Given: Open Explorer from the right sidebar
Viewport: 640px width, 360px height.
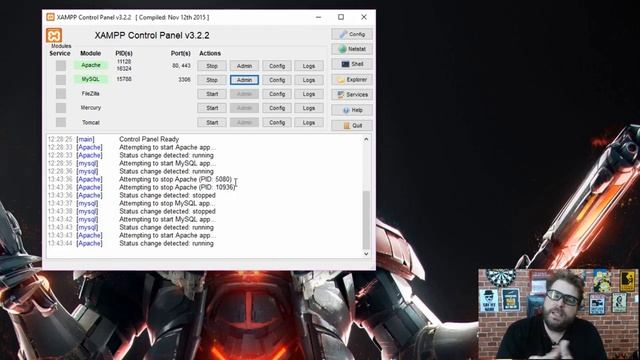Looking at the screenshot, I should [x=352, y=80].
